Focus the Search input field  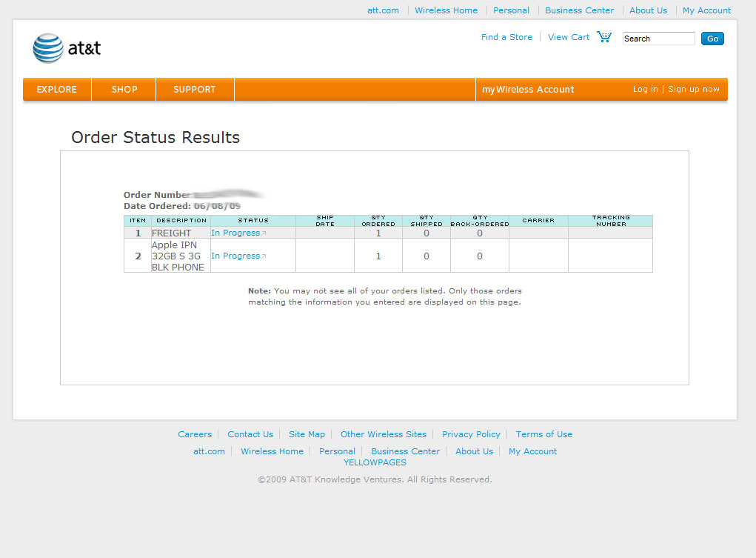[x=658, y=39]
